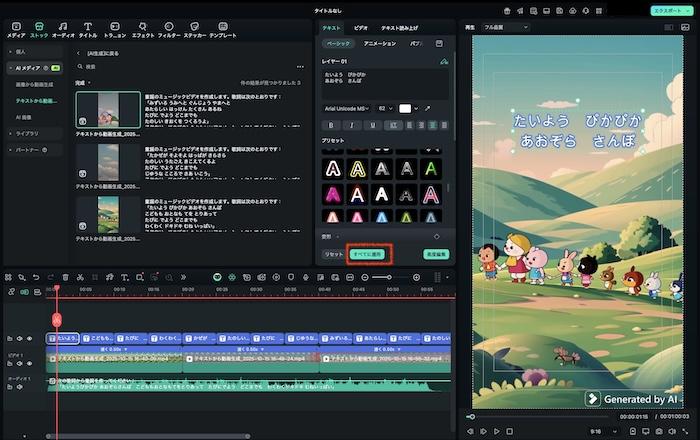Toggle bold text formatting
The width and height of the screenshot is (700, 440).
[331, 125]
